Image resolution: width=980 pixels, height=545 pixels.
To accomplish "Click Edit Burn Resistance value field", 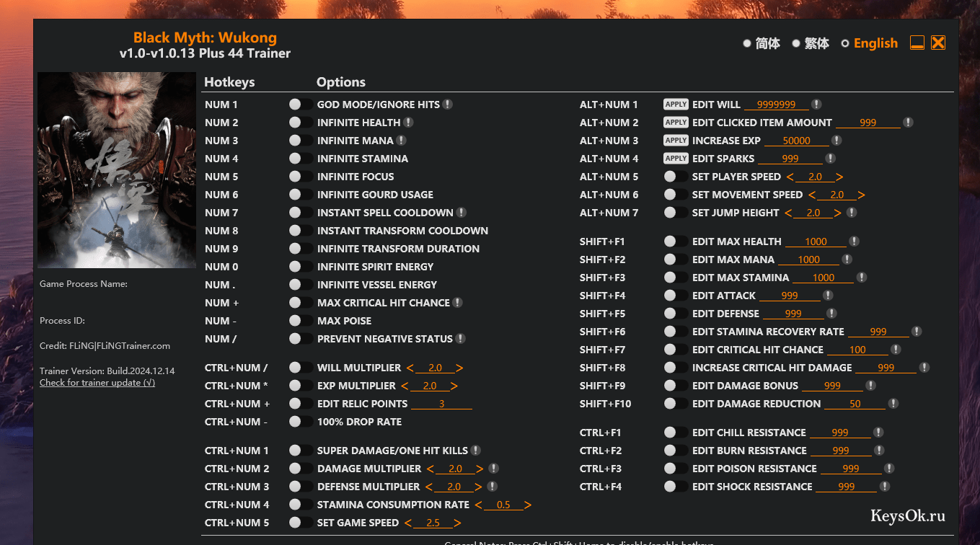I will pyautogui.click(x=841, y=451).
